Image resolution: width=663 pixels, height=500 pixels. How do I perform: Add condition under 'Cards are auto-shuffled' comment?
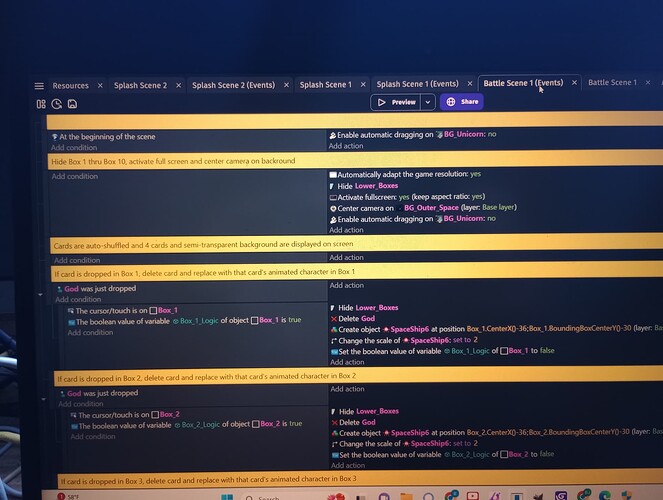[x=77, y=260]
